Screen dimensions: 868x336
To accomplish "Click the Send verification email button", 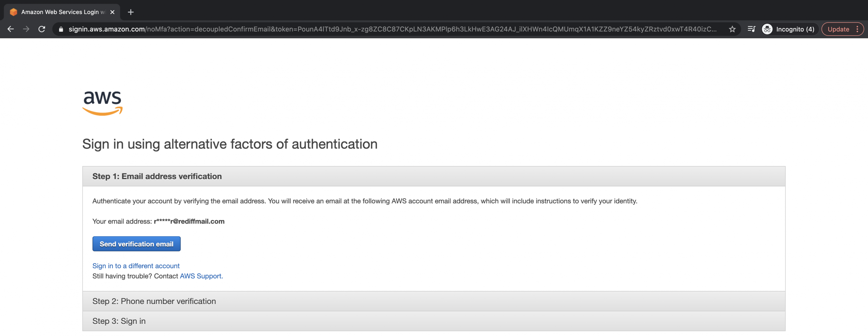I will [136, 244].
